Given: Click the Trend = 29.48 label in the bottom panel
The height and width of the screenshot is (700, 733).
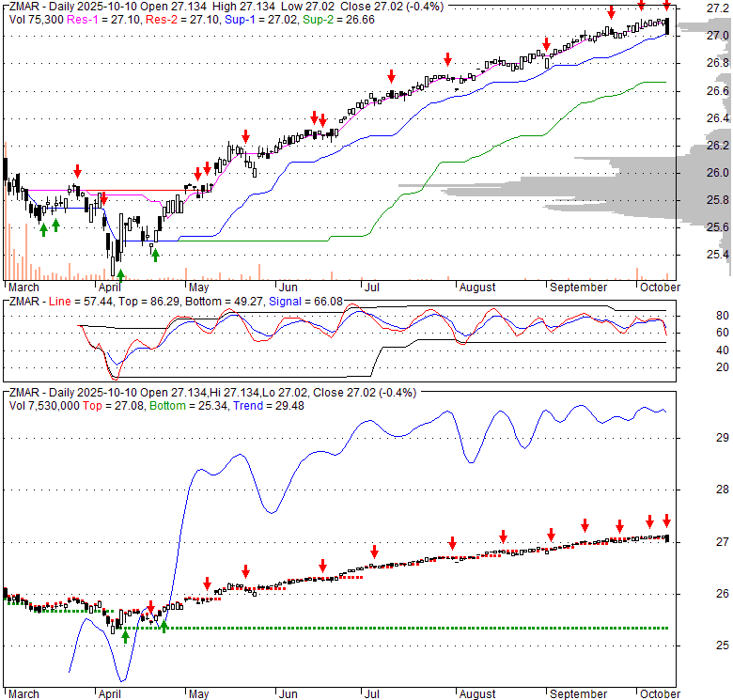Looking at the screenshot, I should coord(238,405).
